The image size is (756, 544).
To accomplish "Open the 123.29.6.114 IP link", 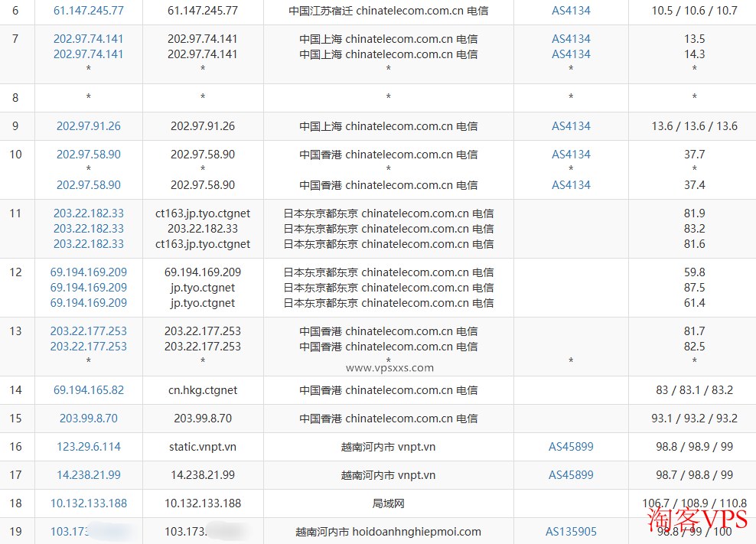I will click(89, 447).
